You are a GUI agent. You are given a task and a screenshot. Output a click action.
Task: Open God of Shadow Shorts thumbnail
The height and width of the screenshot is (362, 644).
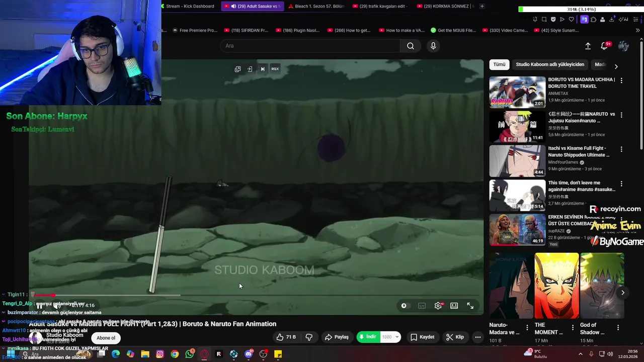point(602,286)
